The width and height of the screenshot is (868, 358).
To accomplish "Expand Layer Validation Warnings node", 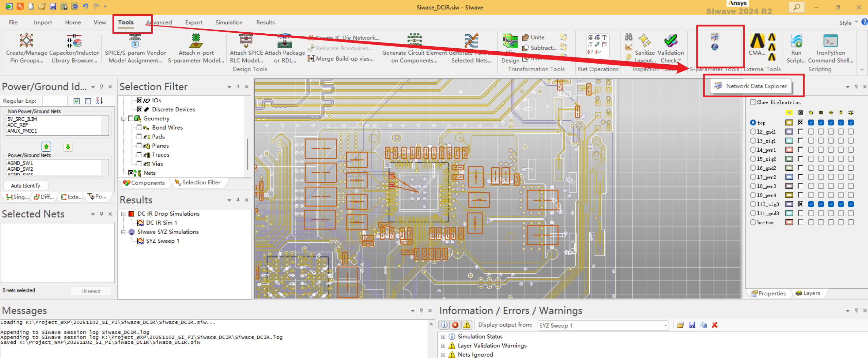I will pyautogui.click(x=443, y=346).
